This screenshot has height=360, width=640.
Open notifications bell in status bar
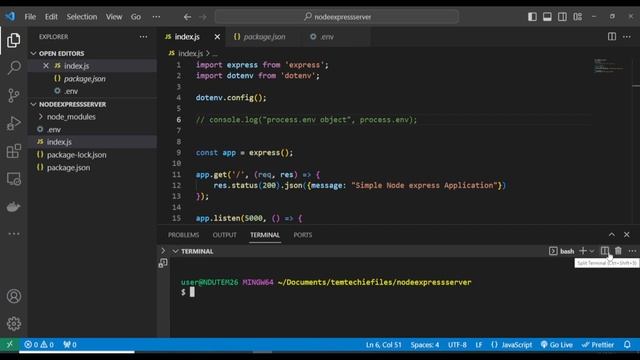click(627, 345)
